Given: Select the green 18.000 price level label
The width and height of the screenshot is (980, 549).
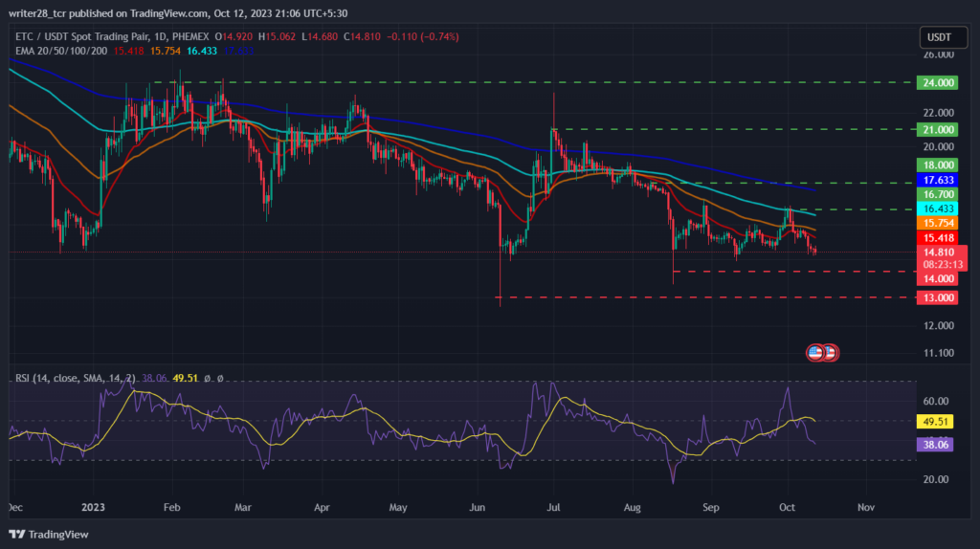Looking at the screenshot, I should click(937, 165).
